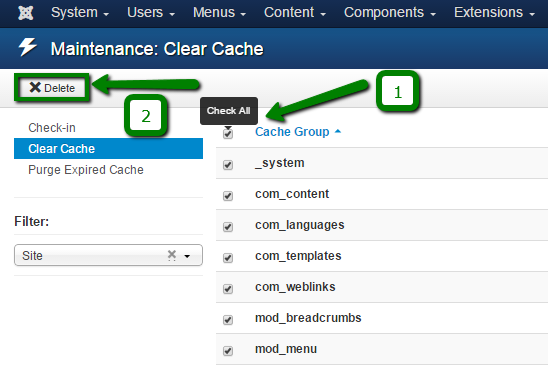
Task: Open the Components menu
Action: coord(390,13)
